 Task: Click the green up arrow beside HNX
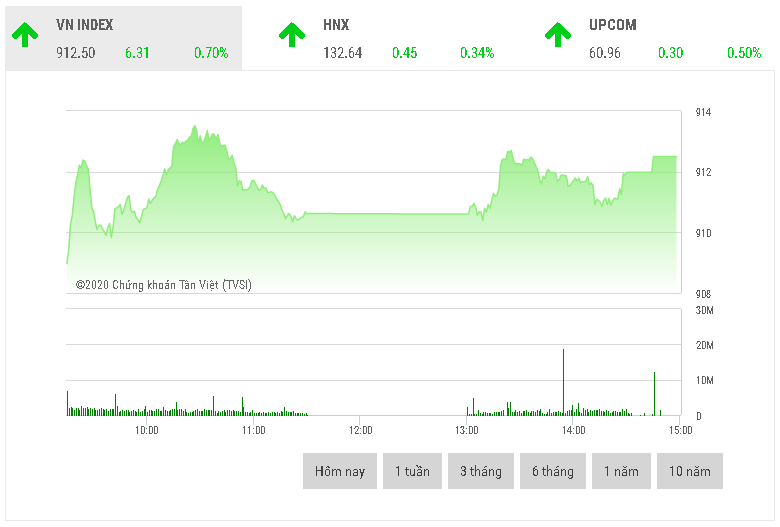[291, 35]
